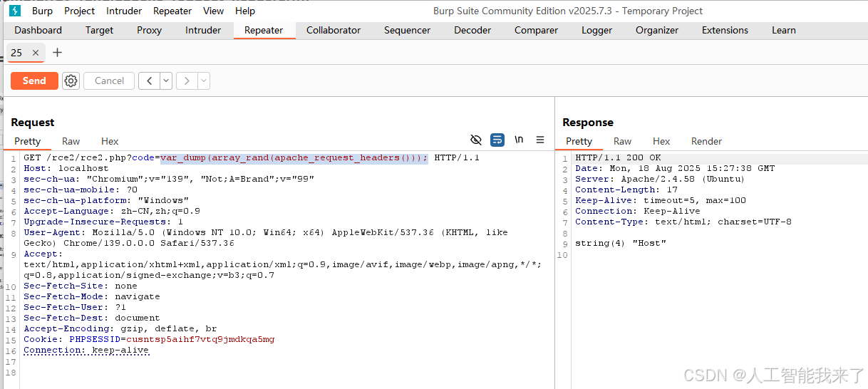
Task: Open Request panel hamburger options menu
Action: pos(540,140)
